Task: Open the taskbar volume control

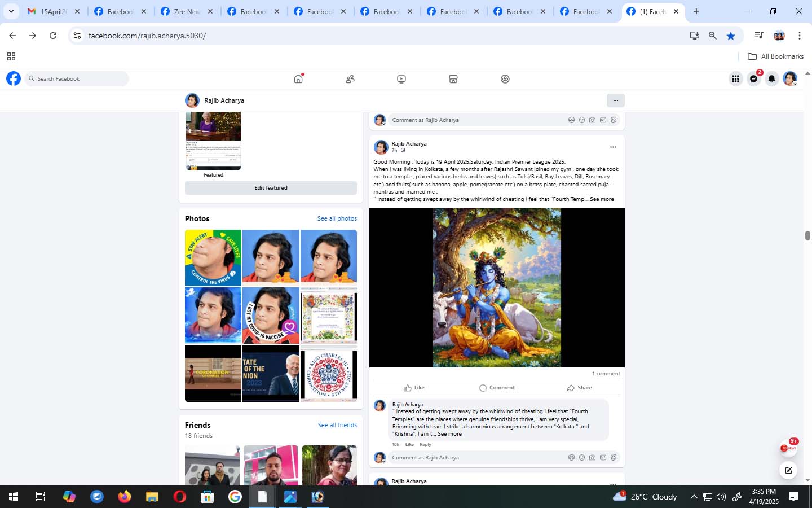Action: pyautogui.click(x=721, y=497)
